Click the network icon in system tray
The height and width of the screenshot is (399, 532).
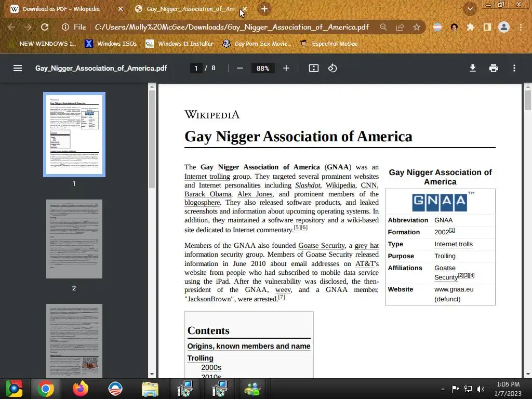pyautogui.click(x=468, y=389)
